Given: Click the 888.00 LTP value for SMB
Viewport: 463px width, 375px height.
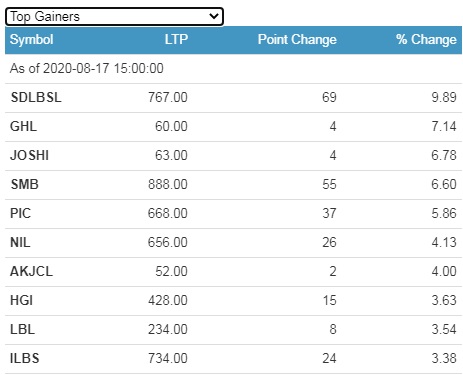Looking at the screenshot, I should point(168,184).
